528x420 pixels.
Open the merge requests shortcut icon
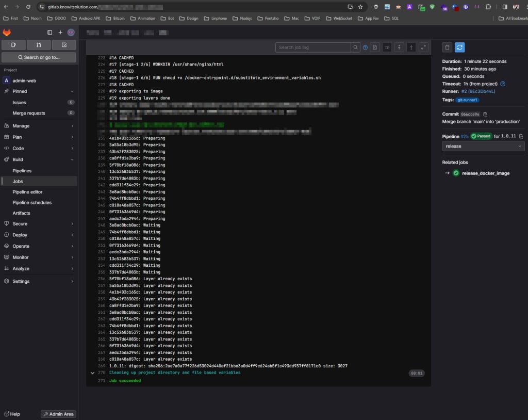coord(39,45)
